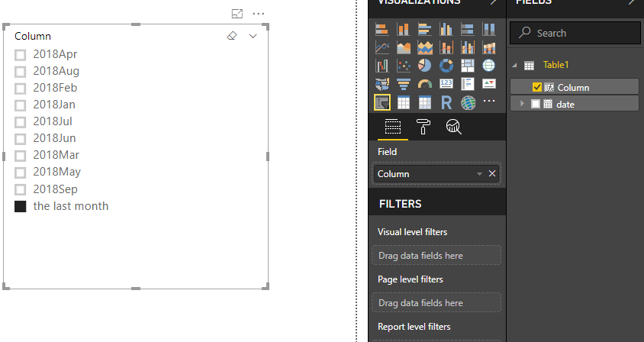Select the Clustered bar chart visualization

coord(425,29)
